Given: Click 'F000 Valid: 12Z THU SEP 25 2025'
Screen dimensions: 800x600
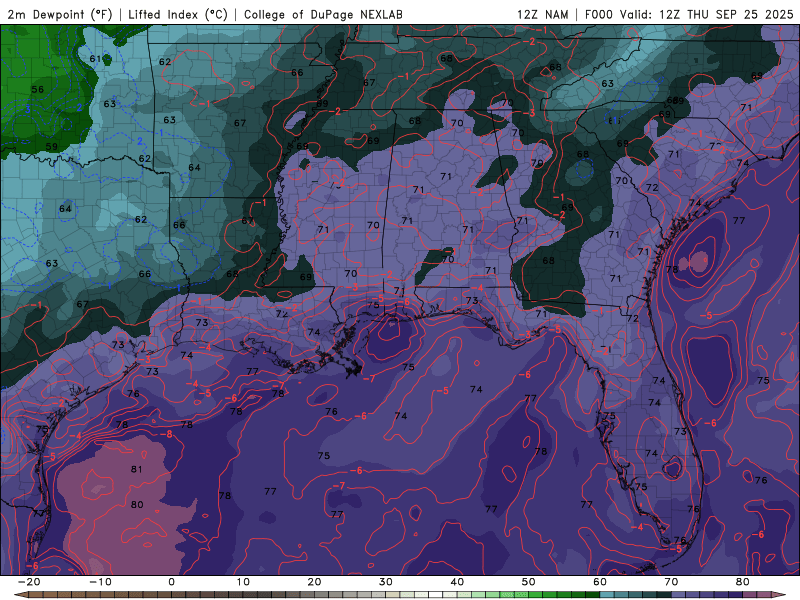Looking at the screenshot, I should tap(689, 14).
